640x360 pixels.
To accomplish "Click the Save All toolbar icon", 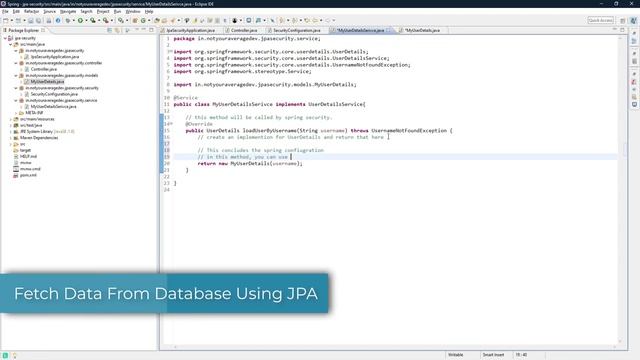I will coord(38,20).
